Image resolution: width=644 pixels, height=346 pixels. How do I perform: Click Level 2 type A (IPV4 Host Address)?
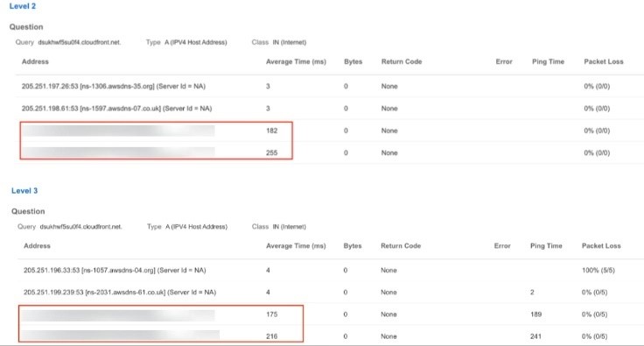pyautogui.click(x=196, y=42)
